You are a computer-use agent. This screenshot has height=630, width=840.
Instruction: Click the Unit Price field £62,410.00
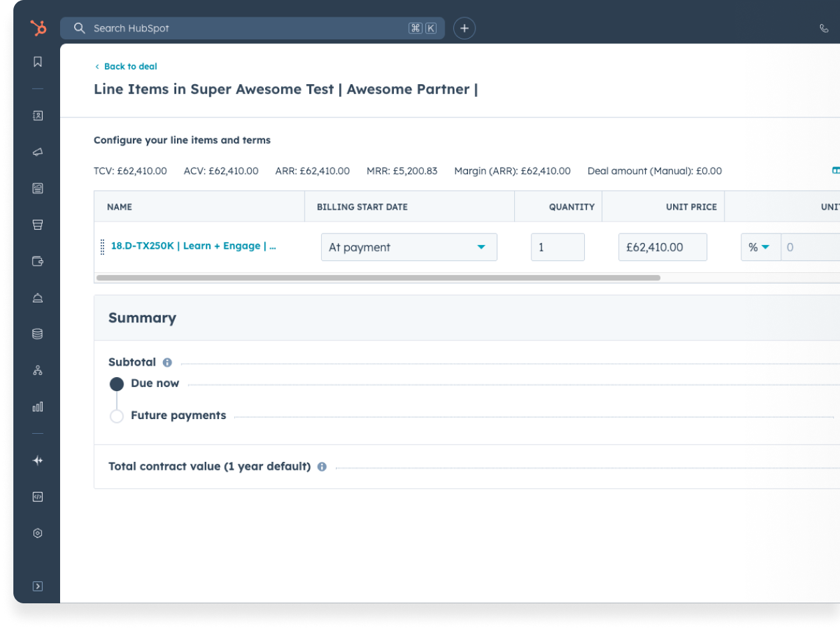pos(662,247)
